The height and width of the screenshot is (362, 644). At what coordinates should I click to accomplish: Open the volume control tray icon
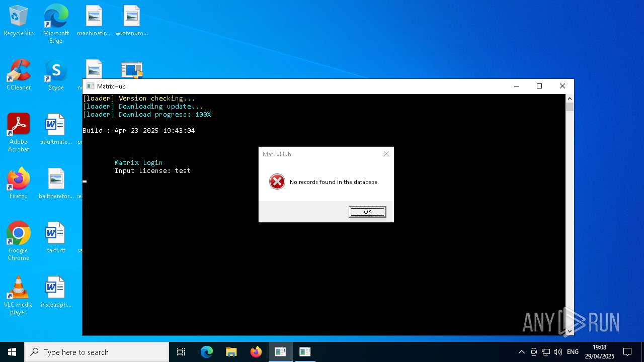click(558, 352)
